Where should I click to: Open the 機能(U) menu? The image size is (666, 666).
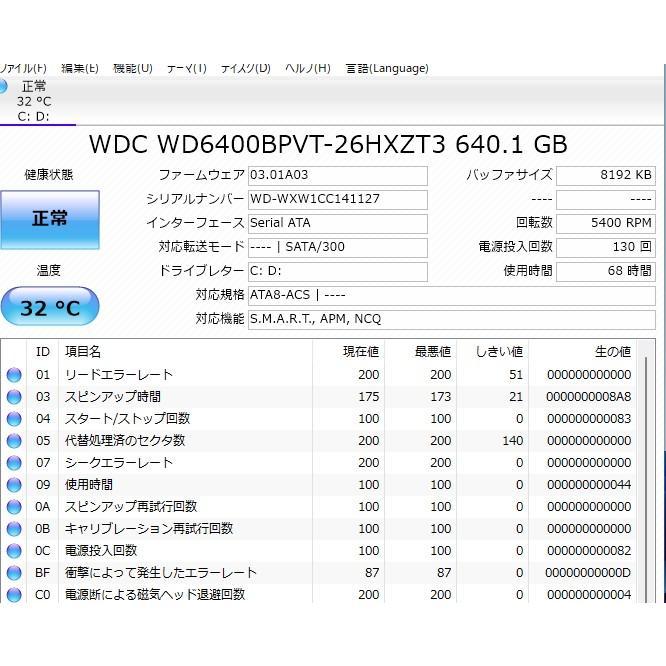pos(133,68)
